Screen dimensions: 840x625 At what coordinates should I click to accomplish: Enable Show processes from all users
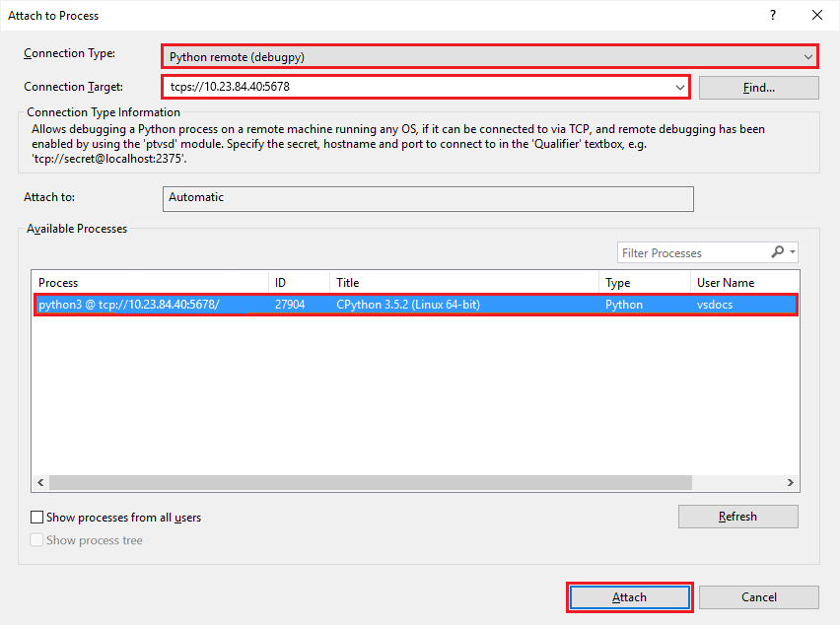[36, 517]
